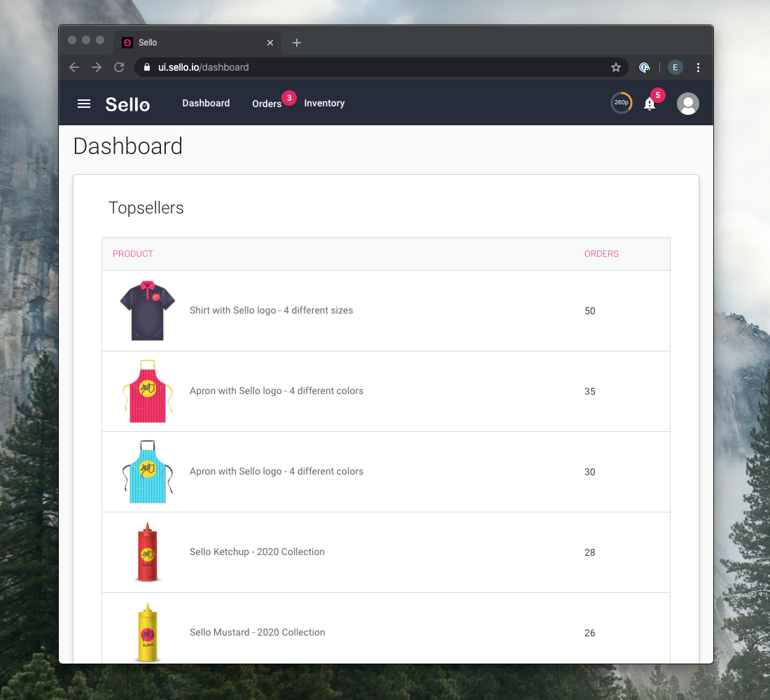
Task: Click the dark shirt product thumbnail
Action: click(147, 311)
